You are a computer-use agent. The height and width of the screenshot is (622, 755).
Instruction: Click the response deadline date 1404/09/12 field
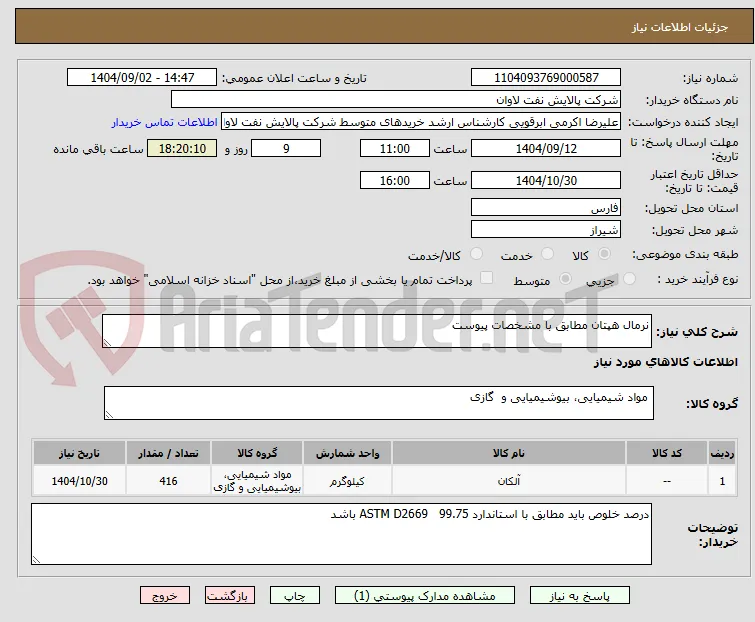coord(546,148)
